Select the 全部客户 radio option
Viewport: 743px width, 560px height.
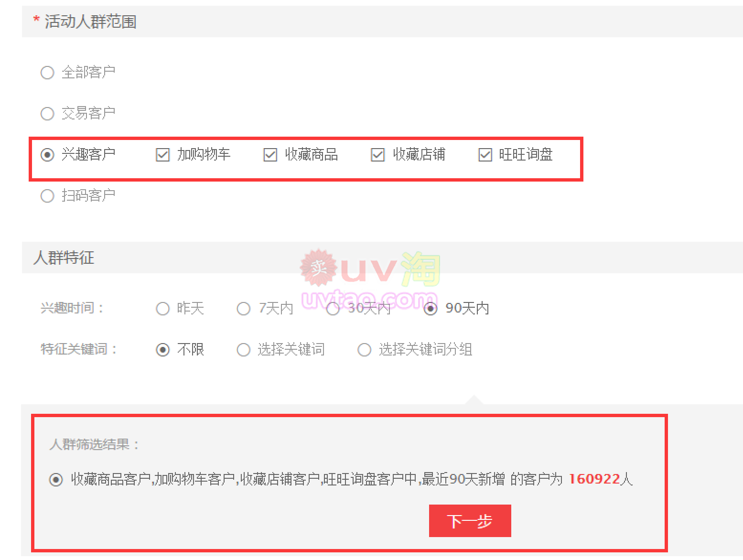[x=47, y=73]
